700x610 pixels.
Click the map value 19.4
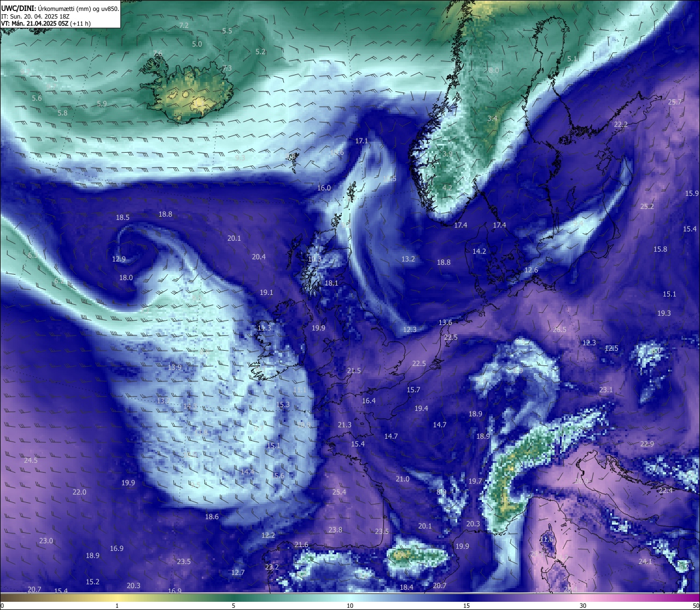coord(421,409)
